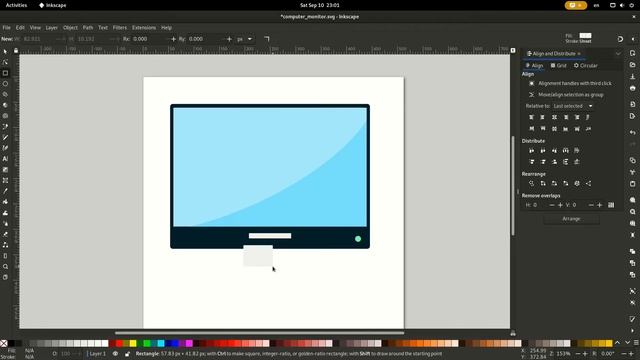This screenshot has height=360, width=640.
Task: Select the Node edit tool
Action: coord(5,62)
